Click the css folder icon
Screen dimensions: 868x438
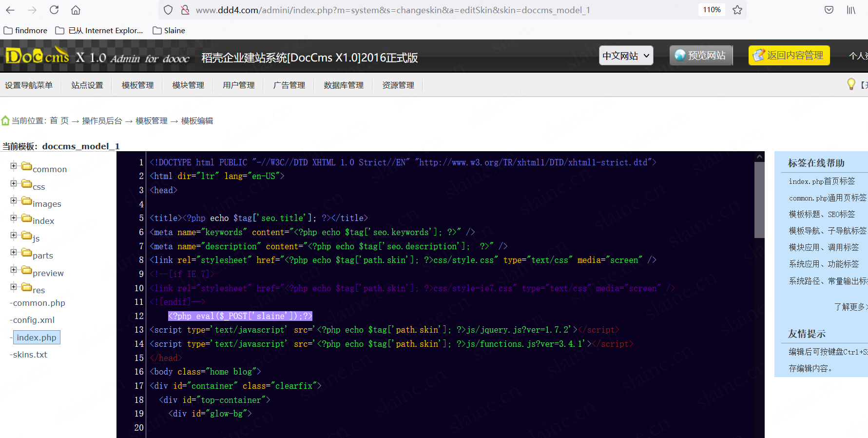(26, 184)
